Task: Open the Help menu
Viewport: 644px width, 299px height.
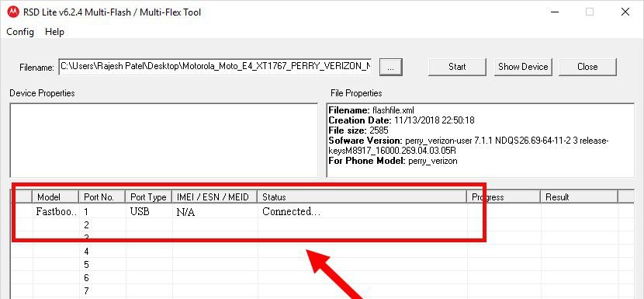Action: 54,32
